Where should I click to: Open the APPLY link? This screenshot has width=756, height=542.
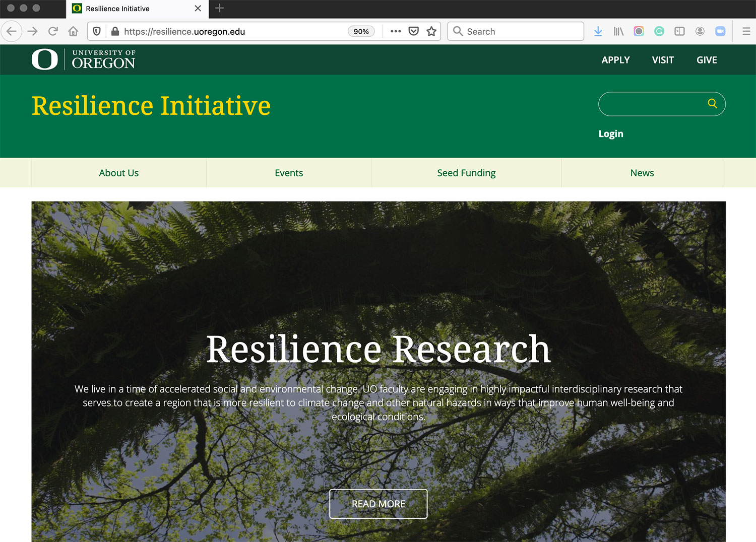point(615,60)
